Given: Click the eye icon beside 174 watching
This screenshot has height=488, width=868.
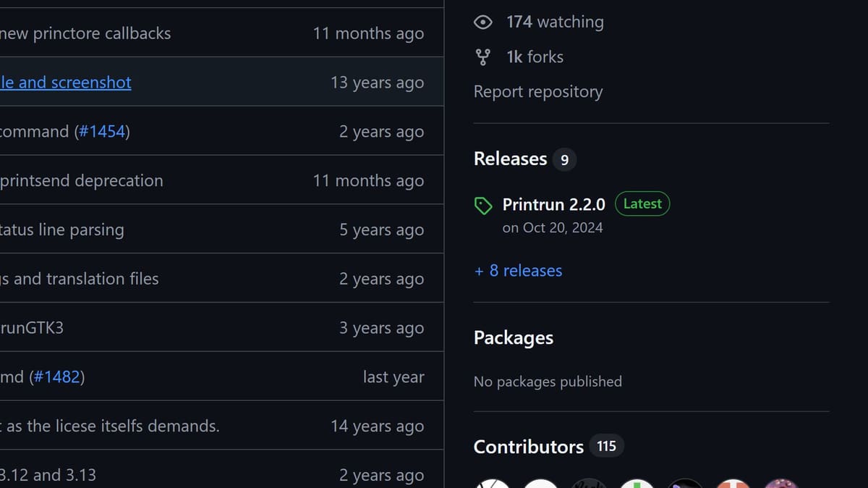Looking at the screenshot, I should pos(482,22).
